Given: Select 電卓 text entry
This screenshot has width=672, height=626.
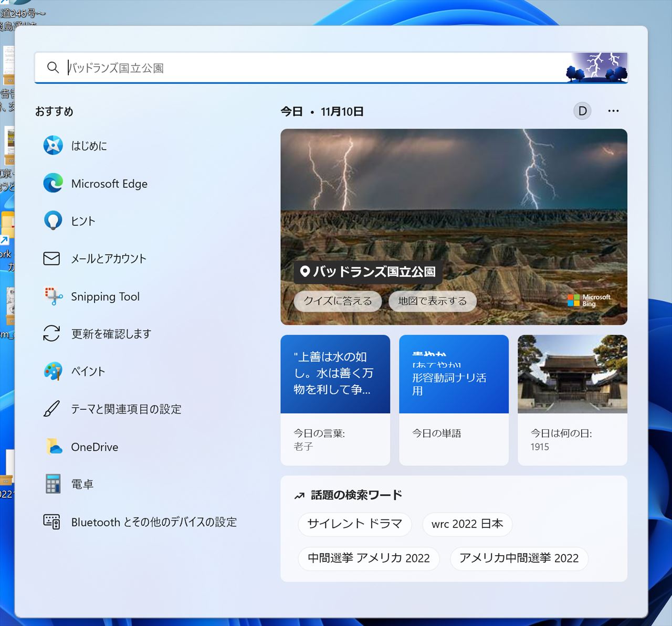Looking at the screenshot, I should (82, 484).
